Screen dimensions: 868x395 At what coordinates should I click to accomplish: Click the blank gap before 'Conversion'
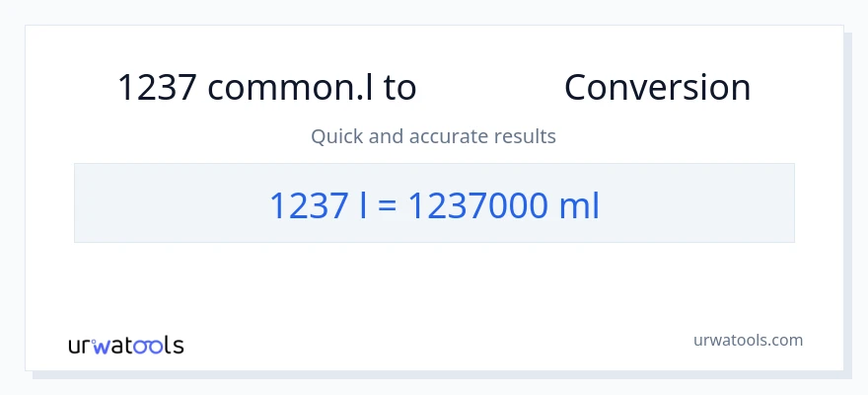pyautogui.click(x=490, y=88)
